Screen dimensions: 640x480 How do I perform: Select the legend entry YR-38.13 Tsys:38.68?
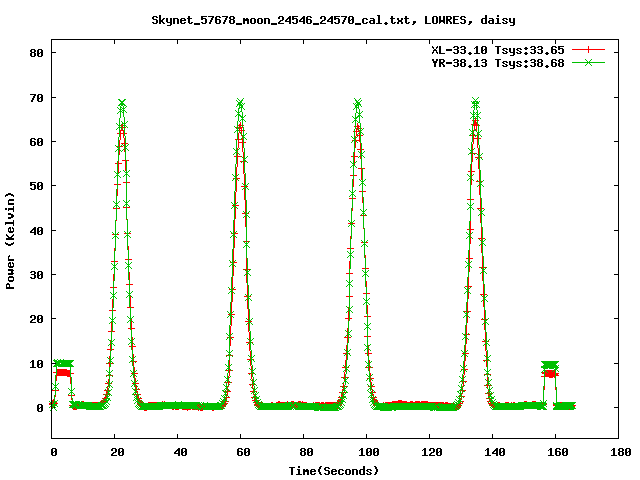(498, 63)
